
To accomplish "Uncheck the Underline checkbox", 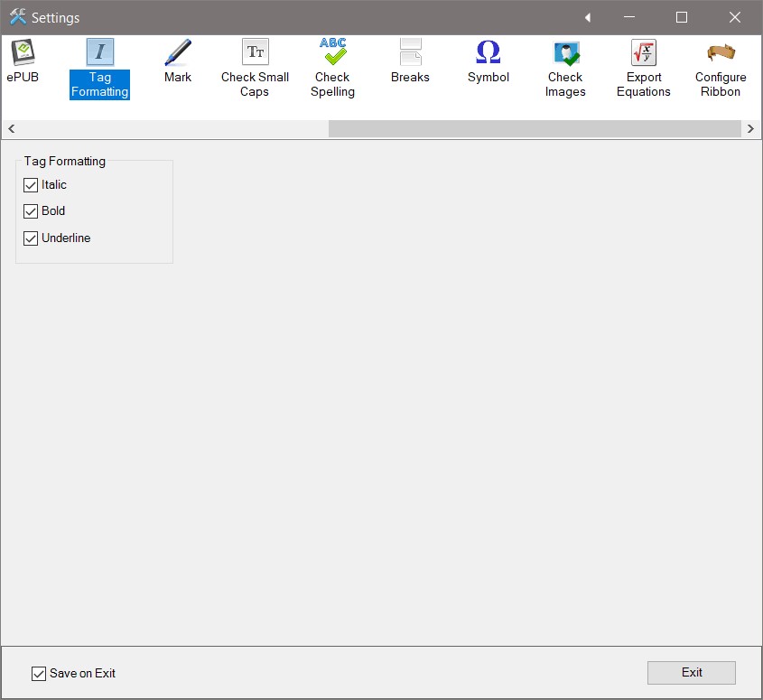I will [x=31, y=238].
